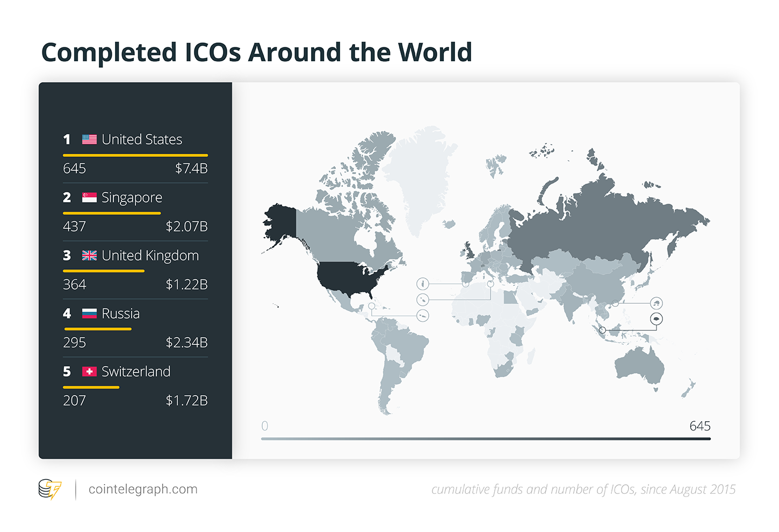Screen dimensions: 779x532
Task: Click the 0 to 645 scale bar
Action: click(485, 438)
